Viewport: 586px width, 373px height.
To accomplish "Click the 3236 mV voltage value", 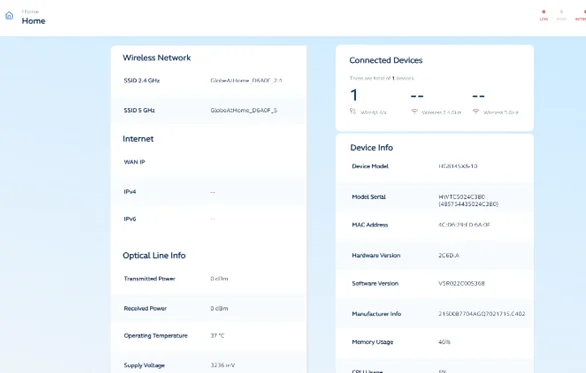I will pos(222,365).
